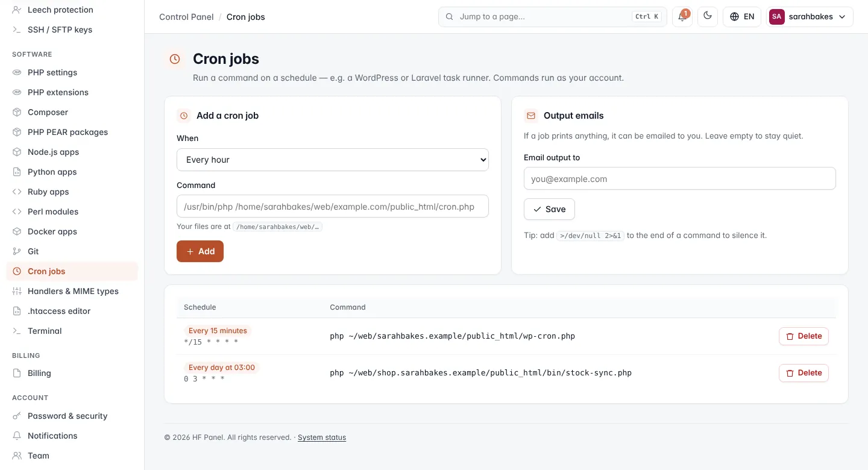868x470 pixels.
Task: Click the Docker apps icon
Action: 17,231
